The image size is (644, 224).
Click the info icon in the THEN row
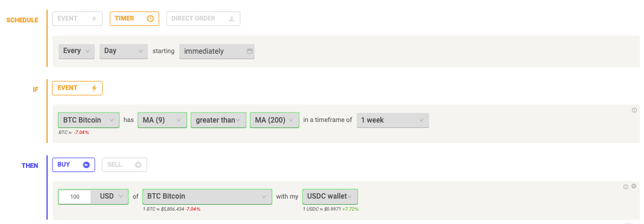(x=626, y=187)
